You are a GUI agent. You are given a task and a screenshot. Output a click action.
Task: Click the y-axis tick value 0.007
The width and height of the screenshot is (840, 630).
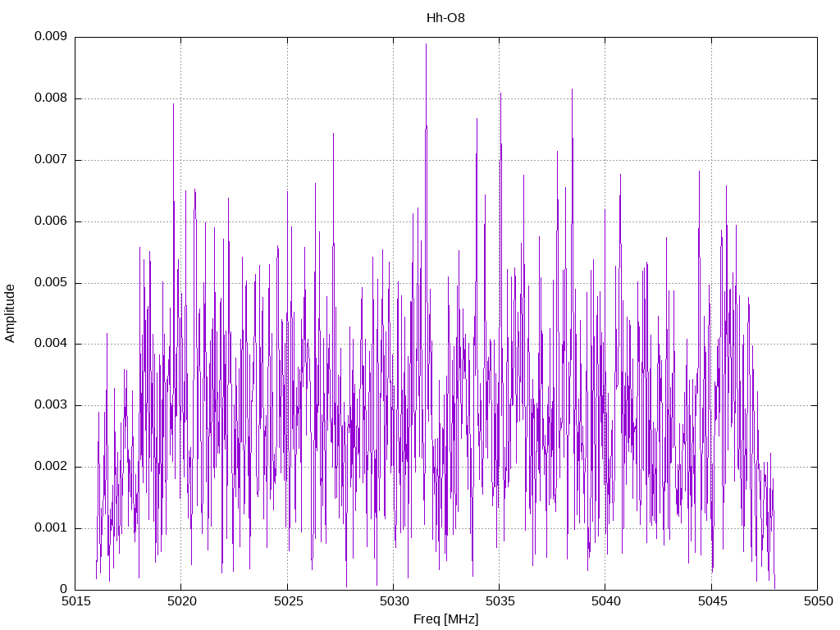coord(51,159)
